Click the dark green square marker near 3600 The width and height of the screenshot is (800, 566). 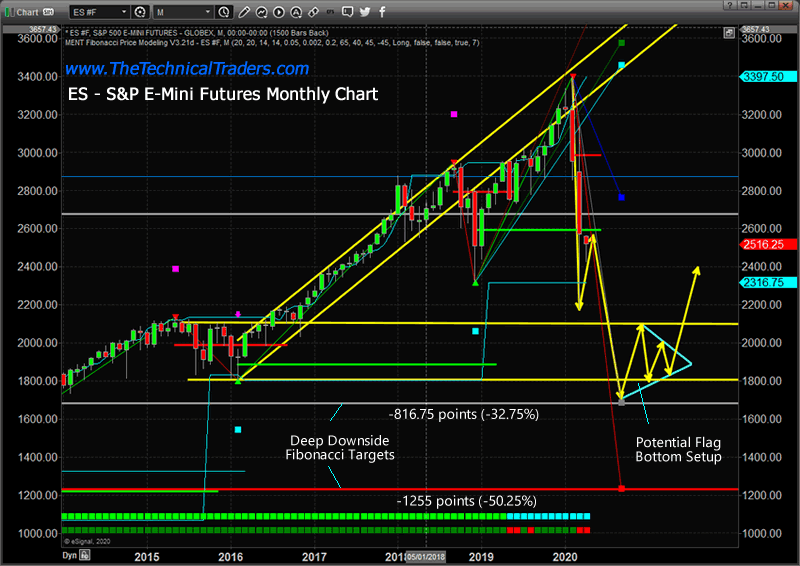(621, 43)
